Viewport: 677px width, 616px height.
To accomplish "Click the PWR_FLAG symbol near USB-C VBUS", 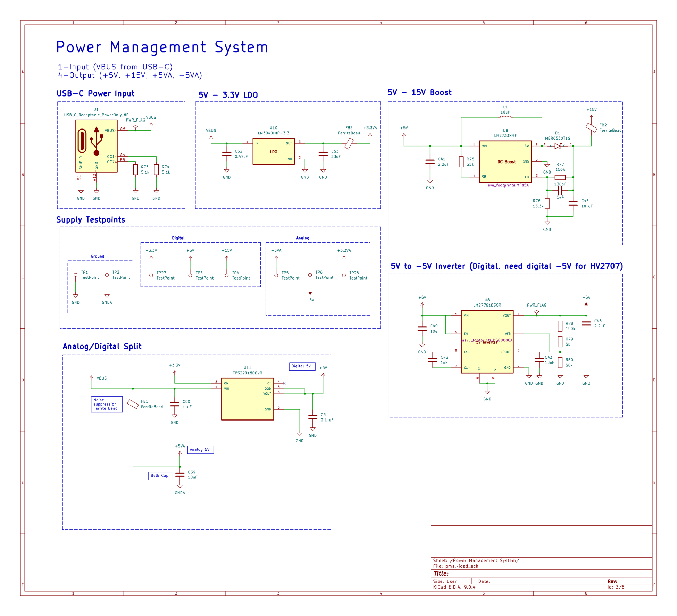I will [135, 127].
